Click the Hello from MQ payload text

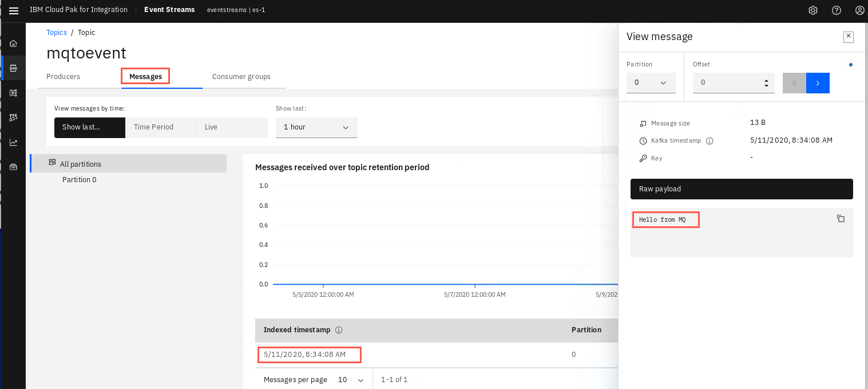pos(662,220)
